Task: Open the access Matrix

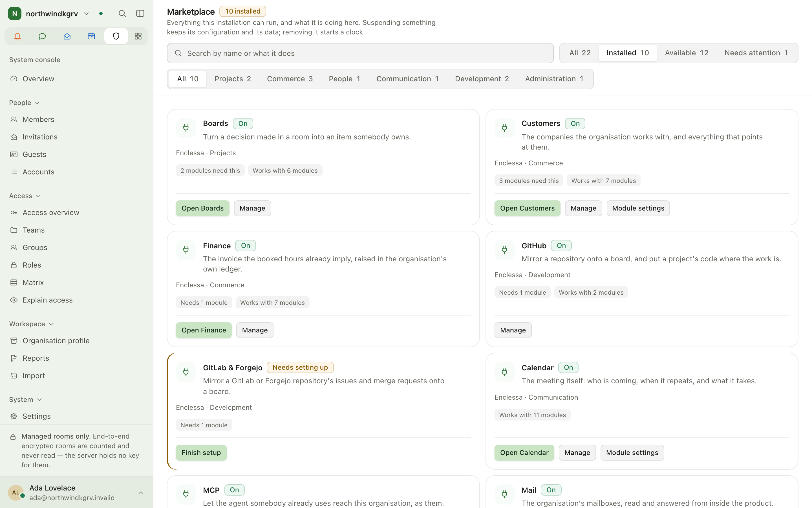Action: 76,282
